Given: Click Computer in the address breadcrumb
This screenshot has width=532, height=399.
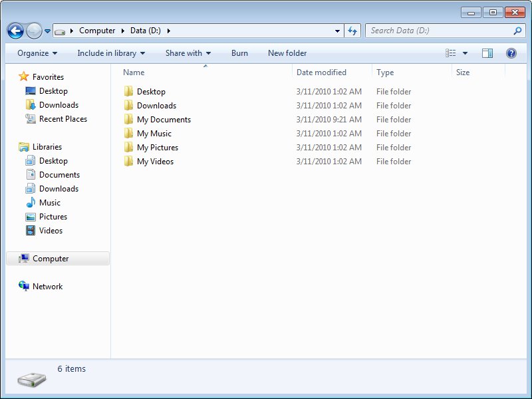Looking at the screenshot, I should click(x=97, y=31).
